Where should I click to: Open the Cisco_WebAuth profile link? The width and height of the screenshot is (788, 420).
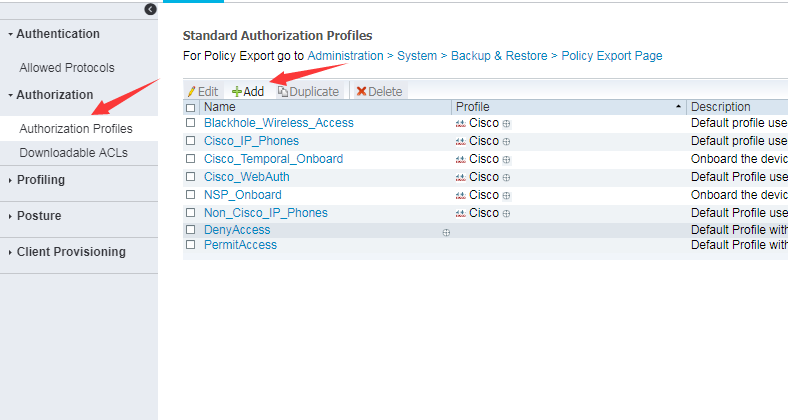pos(246,177)
